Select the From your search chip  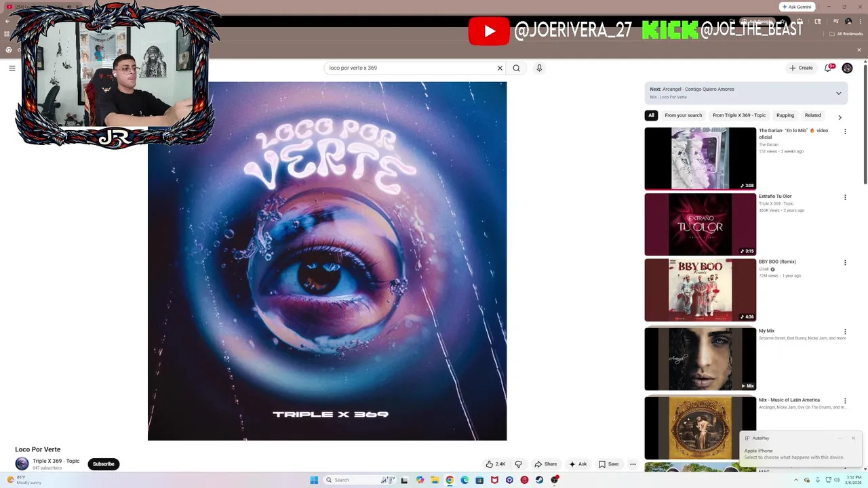tap(684, 115)
